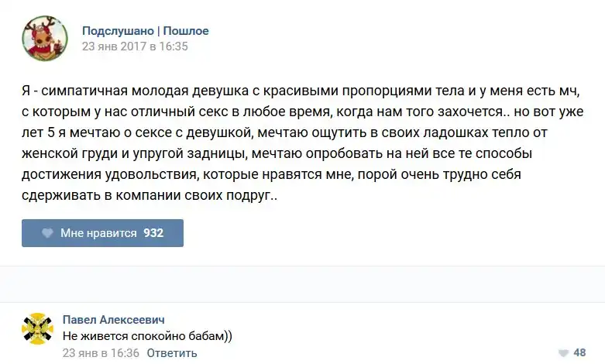Image resolution: width=605 pixels, height=364 pixels.
Task: Click the "Мне нравится" button label
Action: [98, 233]
